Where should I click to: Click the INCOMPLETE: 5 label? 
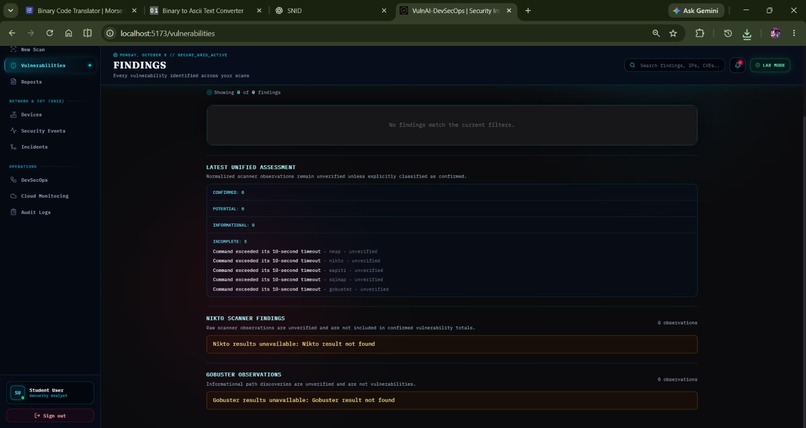click(x=230, y=241)
